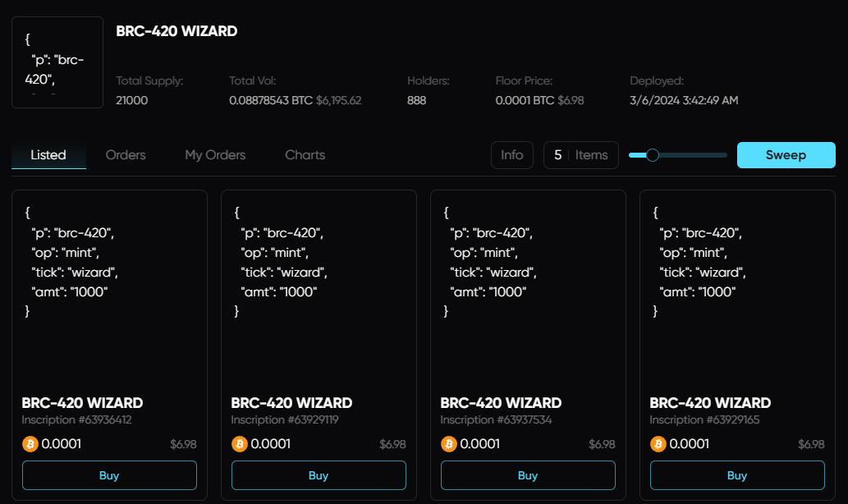Click the Sweep button

pos(786,155)
